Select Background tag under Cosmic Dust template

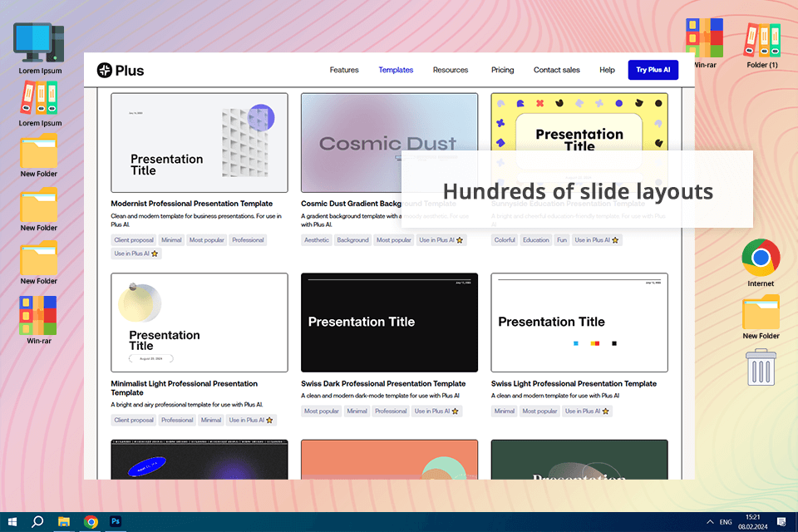tap(352, 239)
